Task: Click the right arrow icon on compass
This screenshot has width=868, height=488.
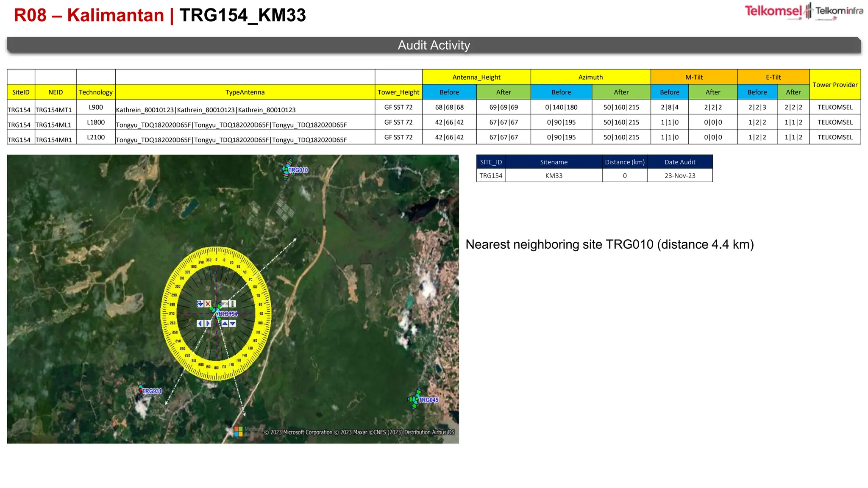Action: click(208, 323)
